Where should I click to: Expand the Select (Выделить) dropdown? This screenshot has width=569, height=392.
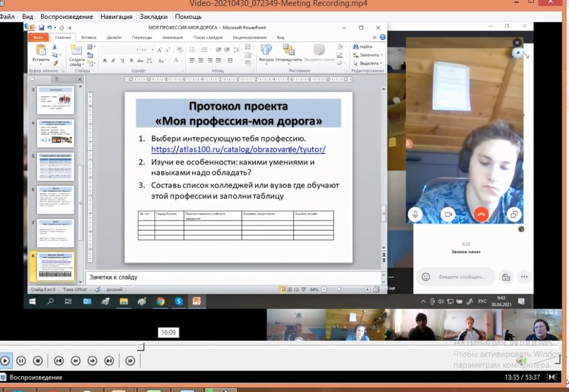click(x=382, y=63)
